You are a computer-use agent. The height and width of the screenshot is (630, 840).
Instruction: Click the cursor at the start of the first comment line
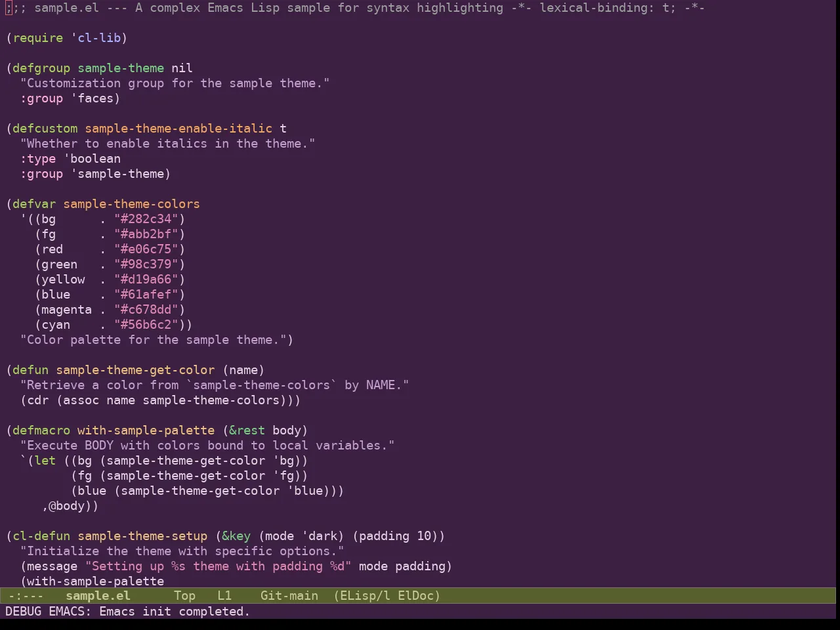tap(9, 8)
